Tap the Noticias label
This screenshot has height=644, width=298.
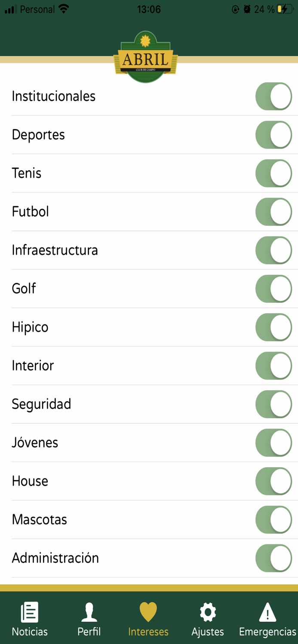tap(29, 631)
